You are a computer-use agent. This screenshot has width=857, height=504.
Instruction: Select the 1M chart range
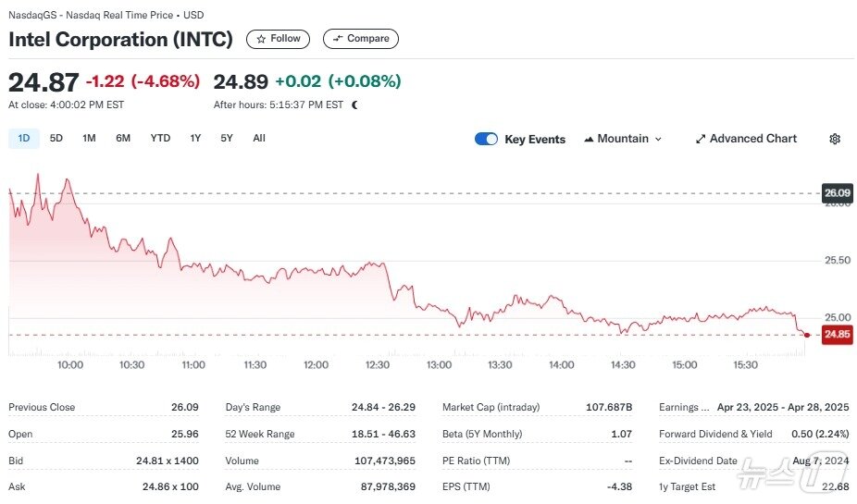[x=89, y=138]
